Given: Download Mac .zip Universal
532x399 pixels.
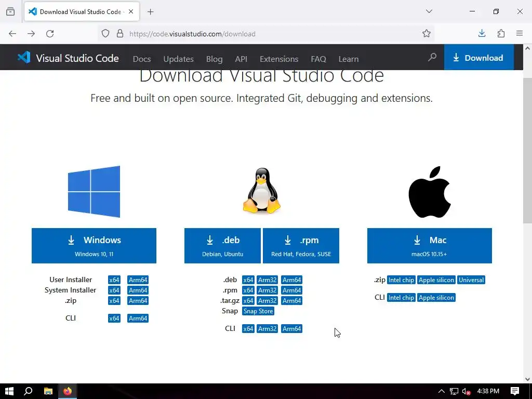Looking at the screenshot, I should pos(471,280).
